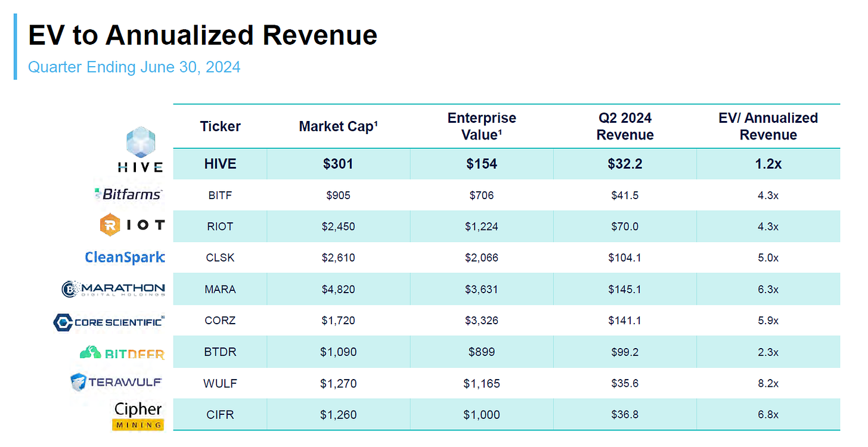Viewport: 868px width, 447px height.
Task: Click BTDR multiple 2.3x
Action: point(768,352)
